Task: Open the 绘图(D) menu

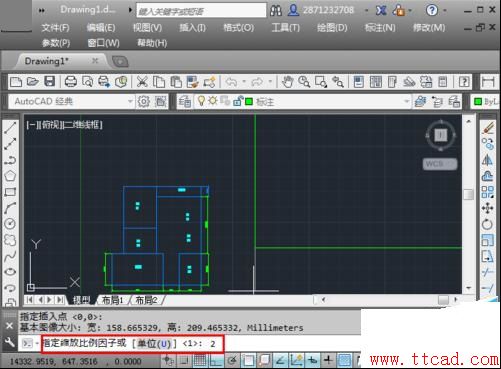Action: point(332,28)
